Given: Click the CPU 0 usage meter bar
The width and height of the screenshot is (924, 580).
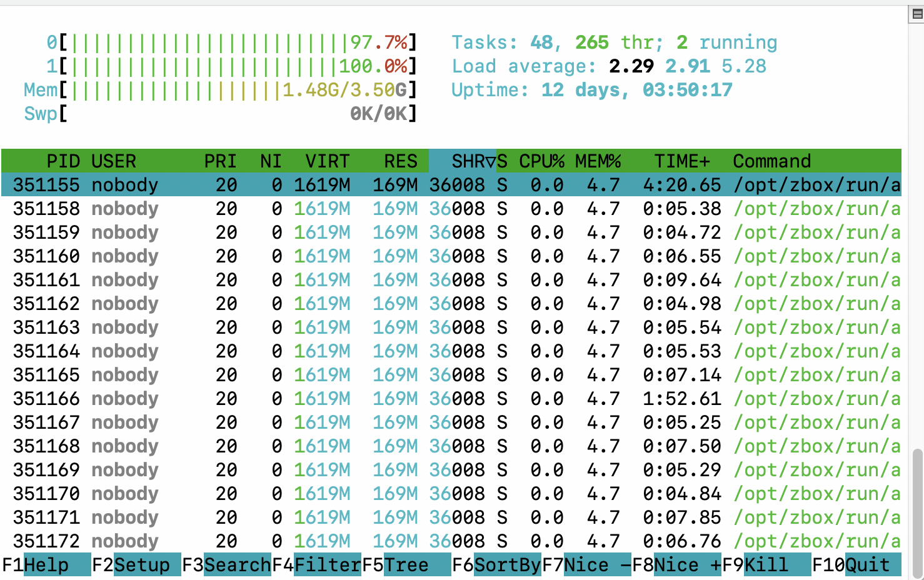Looking at the screenshot, I should (231, 42).
